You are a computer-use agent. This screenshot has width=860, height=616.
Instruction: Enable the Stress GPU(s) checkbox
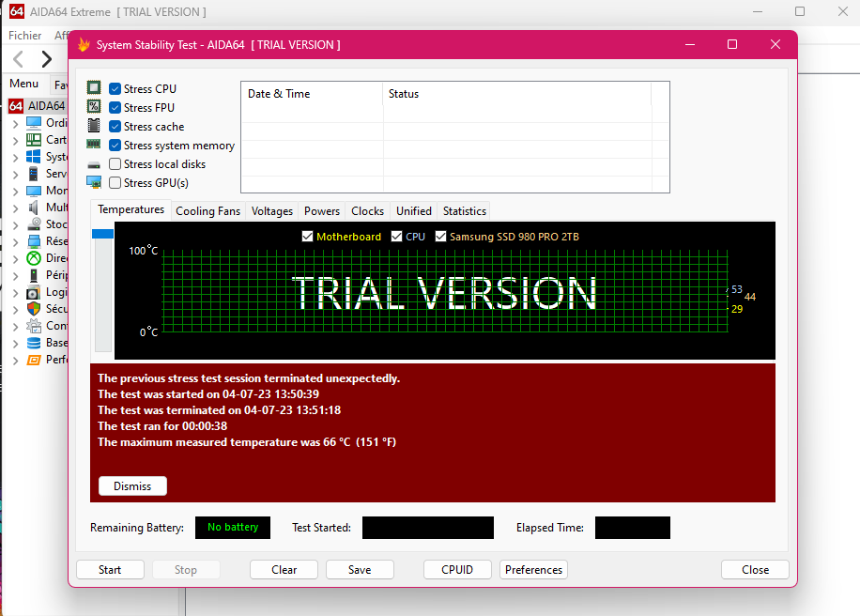click(x=115, y=183)
